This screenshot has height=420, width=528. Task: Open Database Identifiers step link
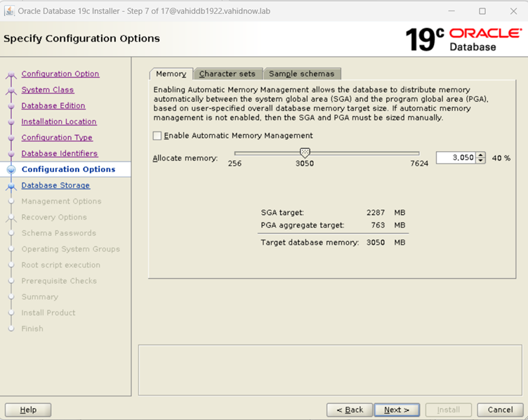[60, 154]
